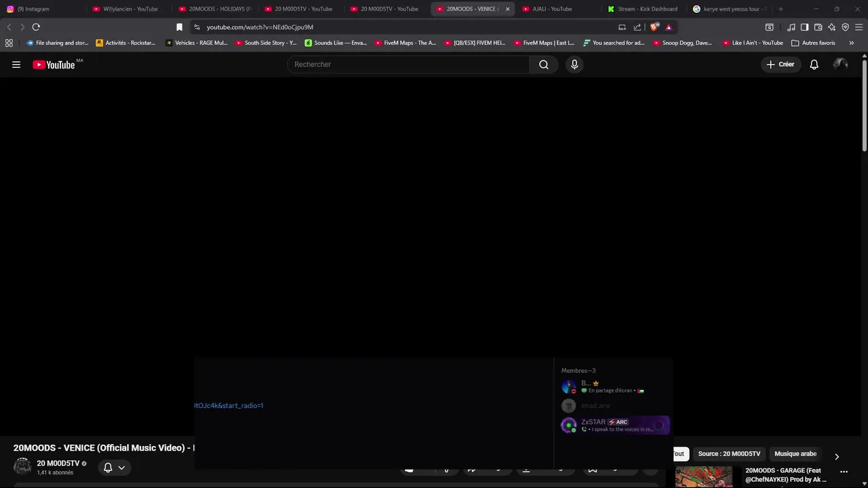
Task: Open Leo AI sparkle icon
Action: click(x=831, y=27)
